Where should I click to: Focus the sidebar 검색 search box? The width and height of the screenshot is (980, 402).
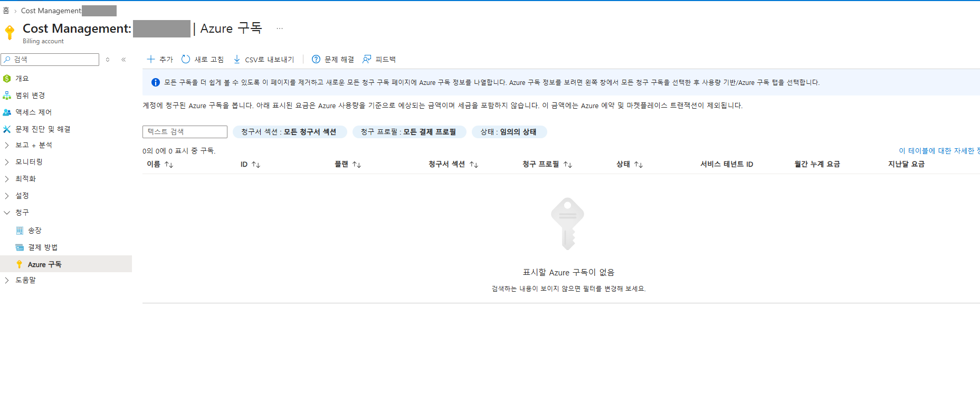pos(50,60)
